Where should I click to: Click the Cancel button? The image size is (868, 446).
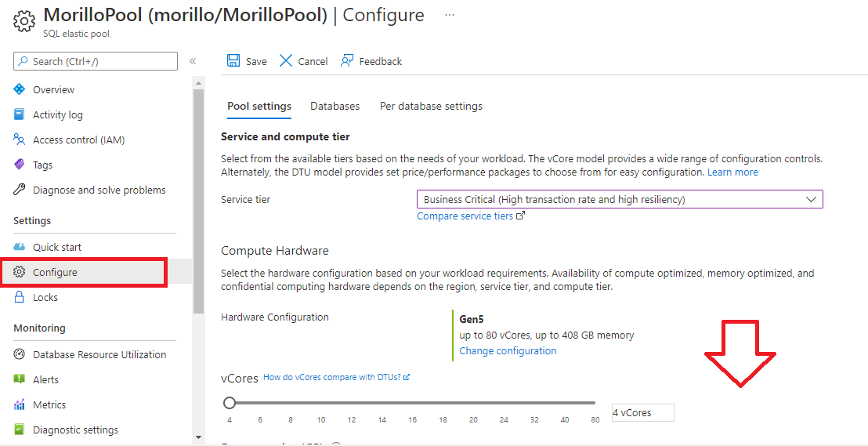tap(303, 61)
